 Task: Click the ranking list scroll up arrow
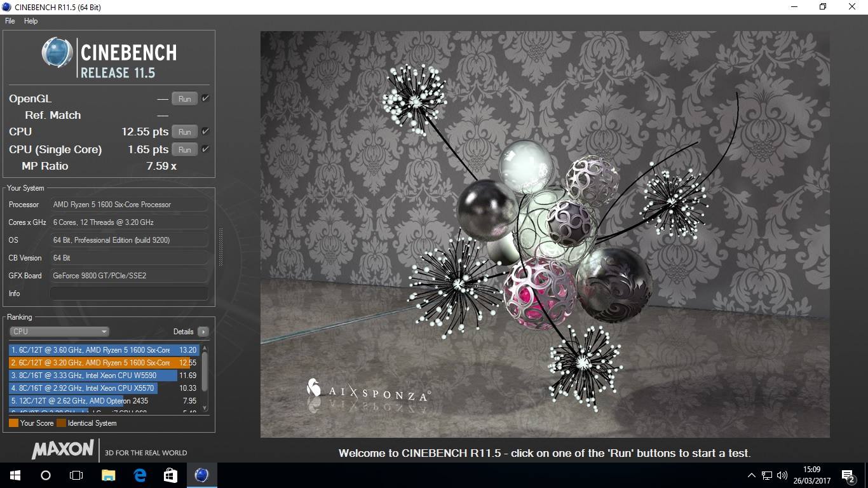click(x=205, y=349)
